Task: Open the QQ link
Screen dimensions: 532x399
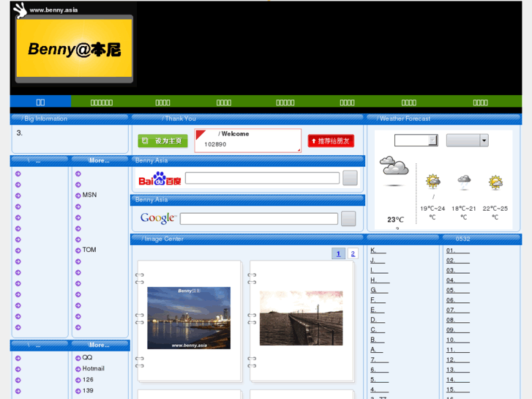Action: pos(87,357)
